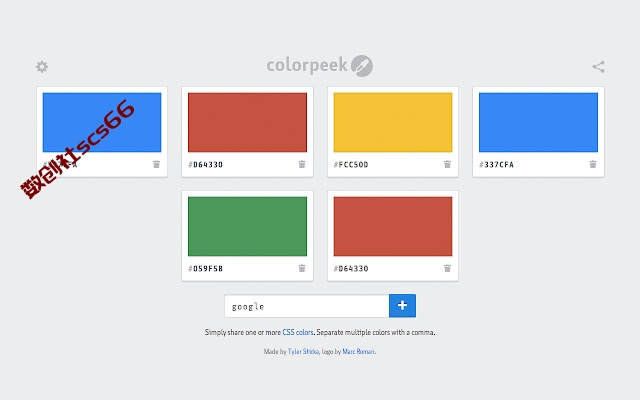Select the first blue swatch in top row

pos(102,122)
